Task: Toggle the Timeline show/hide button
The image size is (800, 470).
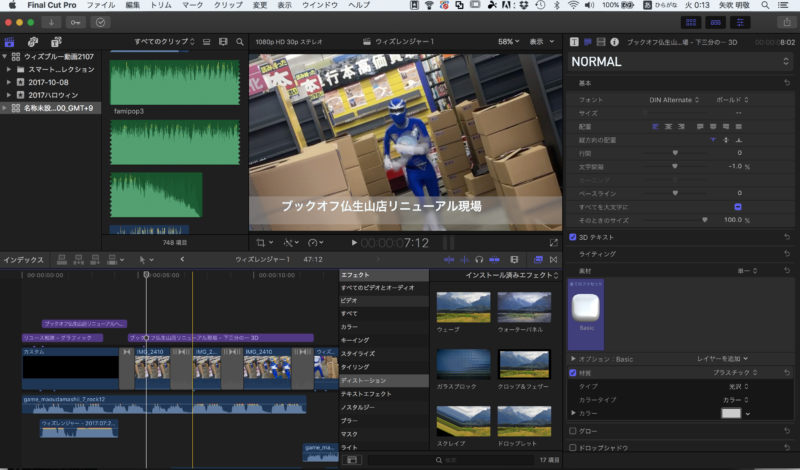Action: [715, 22]
